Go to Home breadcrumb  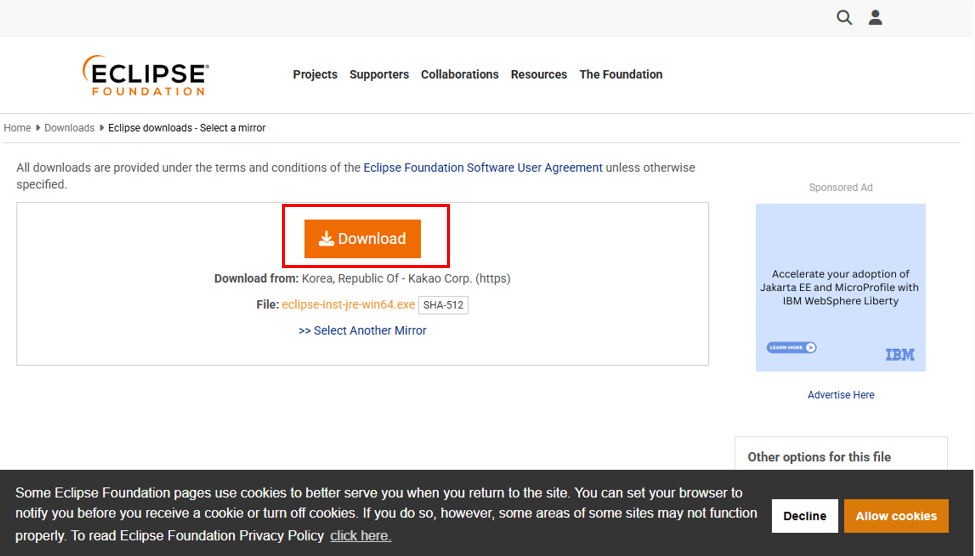tap(17, 127)
